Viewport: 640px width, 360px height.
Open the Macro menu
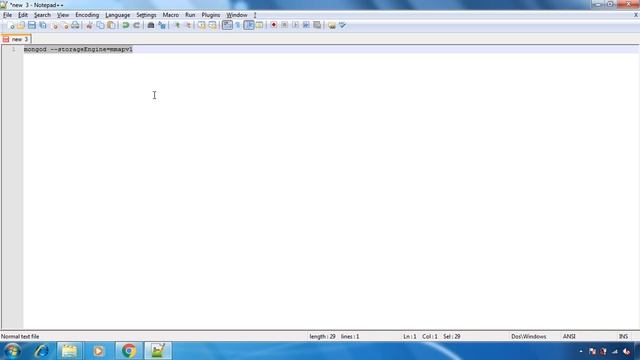pos(171,15)
